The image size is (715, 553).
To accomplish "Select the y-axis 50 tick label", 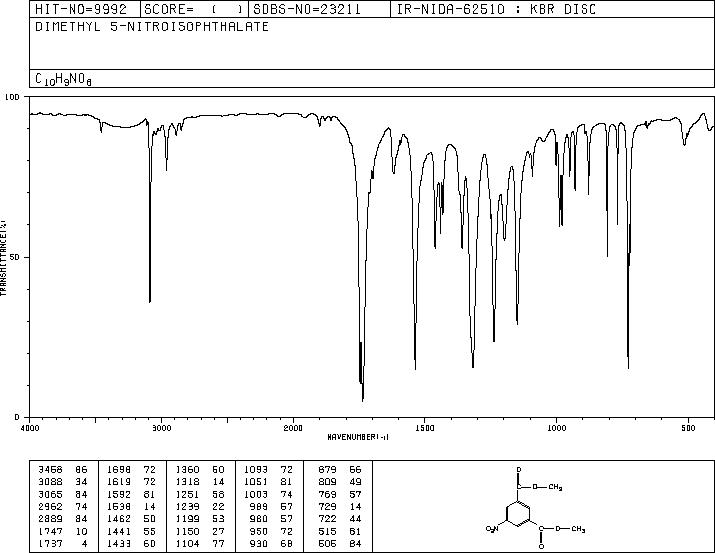I will 15,257.
